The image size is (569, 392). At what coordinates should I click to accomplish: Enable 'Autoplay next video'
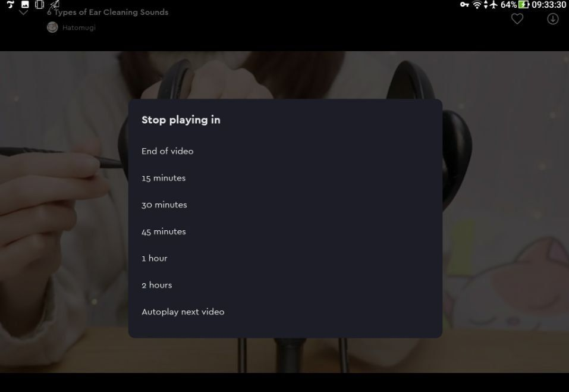point(183,312)
